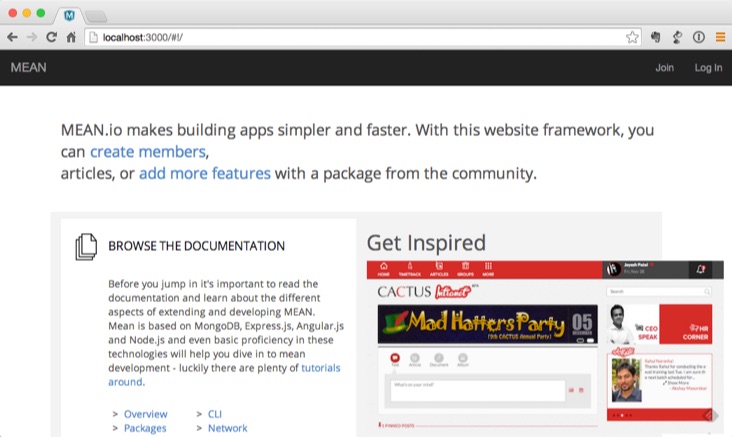Click the "What's on your mind" text box
This screenshot has height=437, width=732.
(478, 390)
